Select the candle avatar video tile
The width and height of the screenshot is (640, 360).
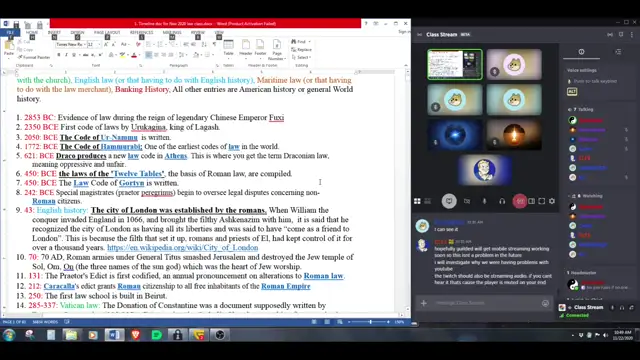pyautogui.click(x=514, y=135)
